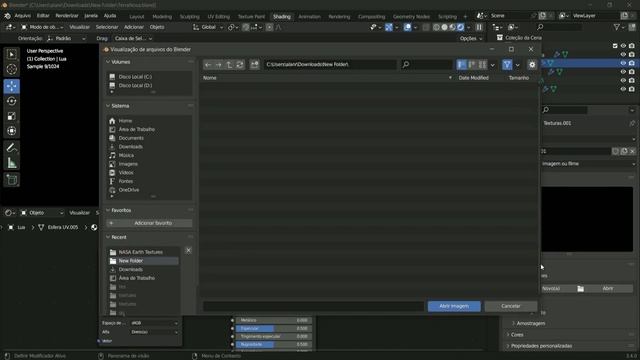Collapse the Recent panel
The image size is (640, 360).
(x=108, y=237)
